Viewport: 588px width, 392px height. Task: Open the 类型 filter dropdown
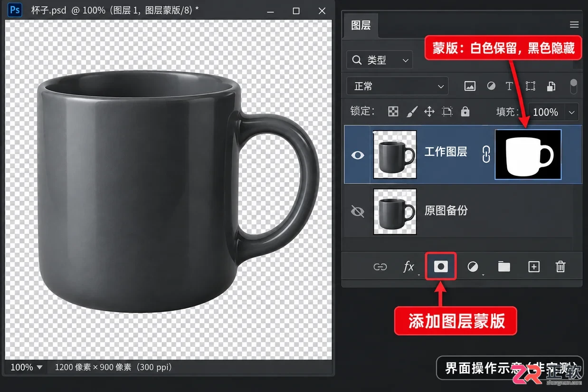379,60
